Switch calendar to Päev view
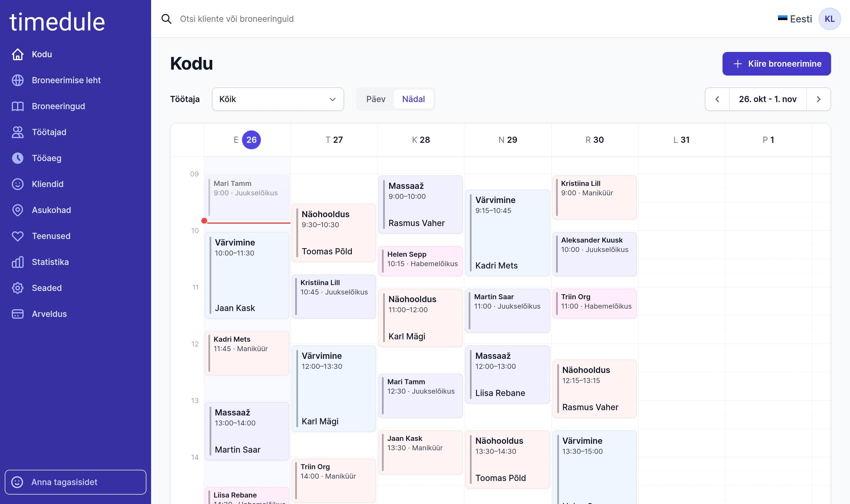This screenshot has width=850, height=504. click(376, 99)
